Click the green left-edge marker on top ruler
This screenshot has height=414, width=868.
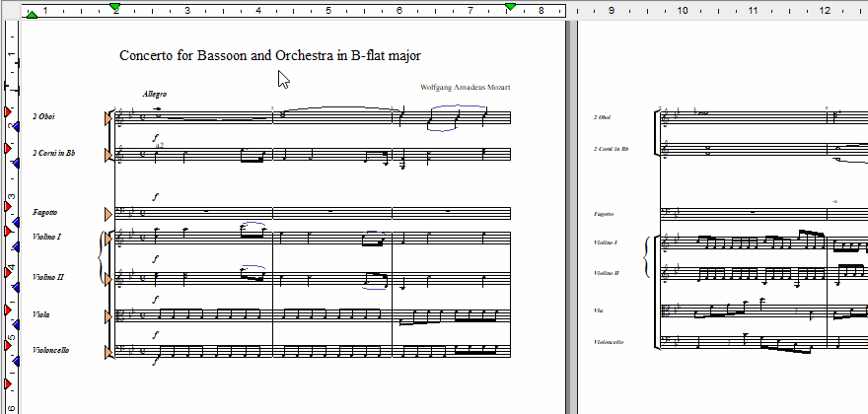(33, 15)
